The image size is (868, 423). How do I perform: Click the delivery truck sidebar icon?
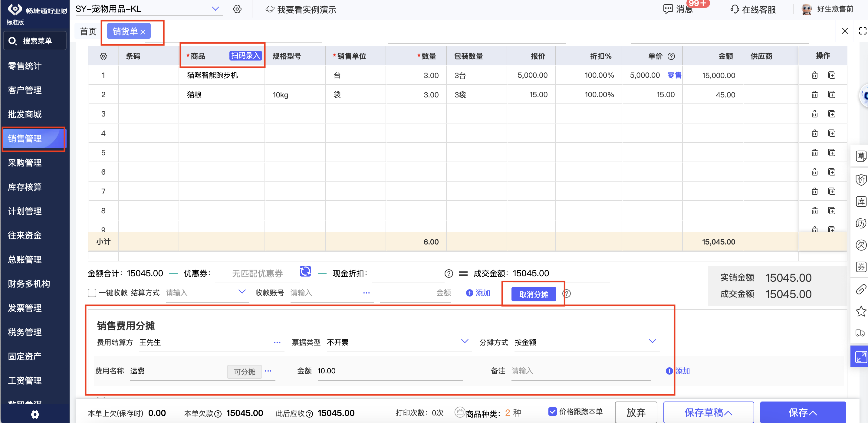tap(860, 333)
